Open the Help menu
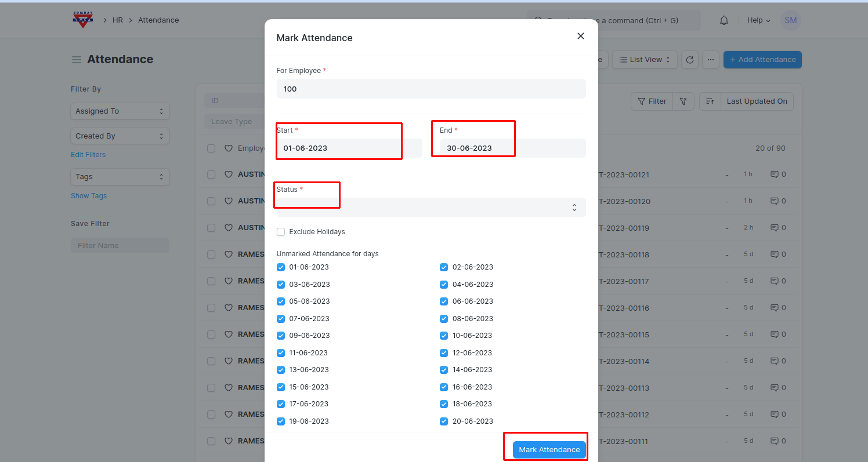 tap(758, 20)
